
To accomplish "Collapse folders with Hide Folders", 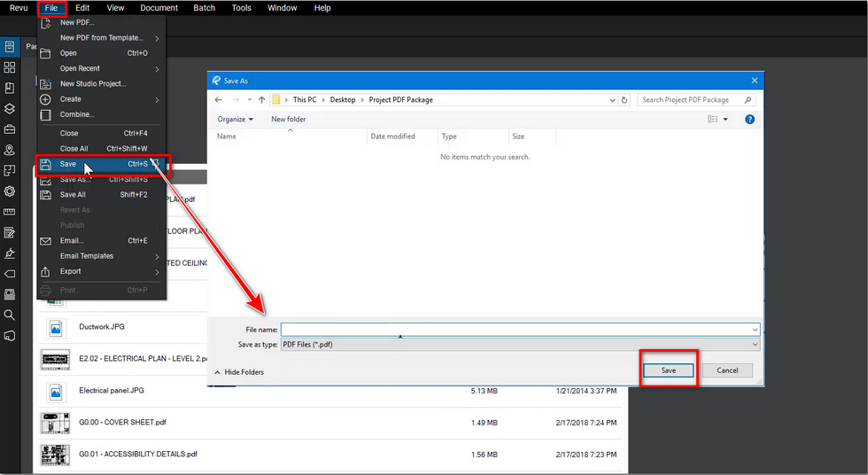I will click(x=239, y=372).
